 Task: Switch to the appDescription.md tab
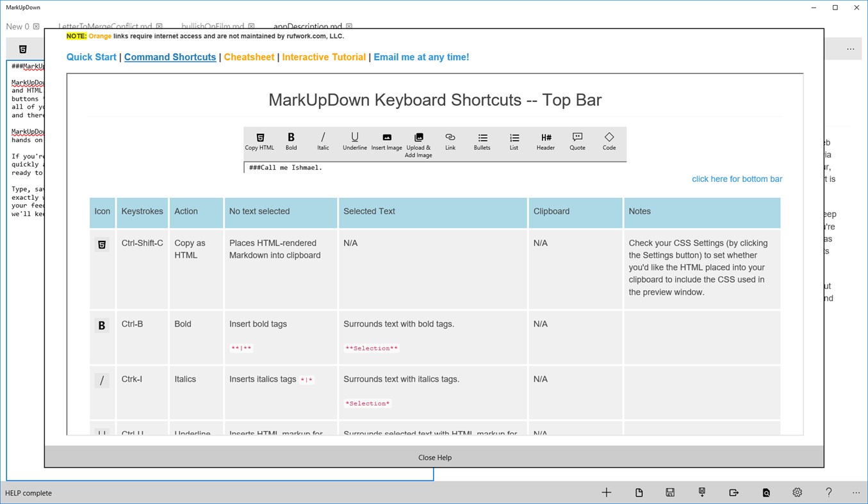click(x=309, y=26)
